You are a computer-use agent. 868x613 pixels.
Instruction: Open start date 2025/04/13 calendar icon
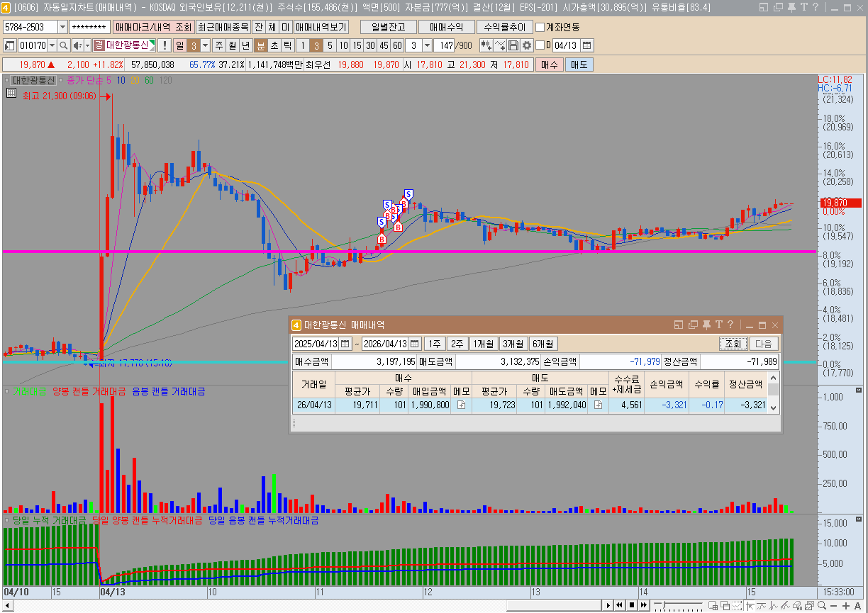(345, 344)
